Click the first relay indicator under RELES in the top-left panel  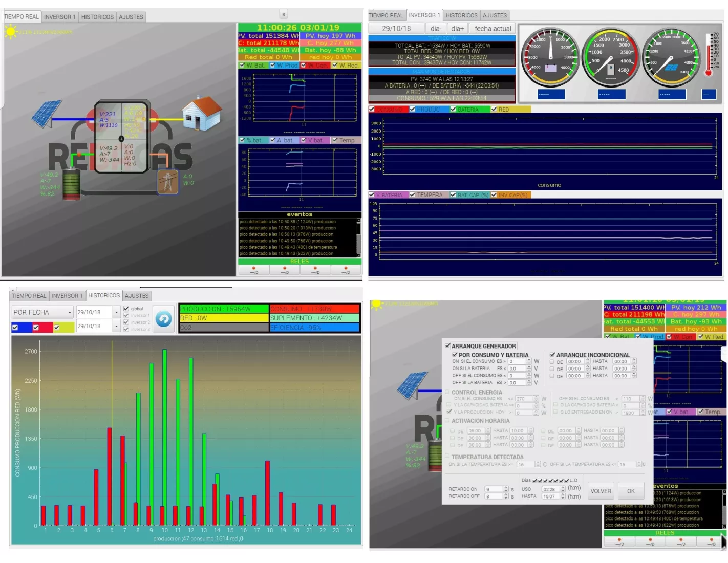click(x=253, y=270)
